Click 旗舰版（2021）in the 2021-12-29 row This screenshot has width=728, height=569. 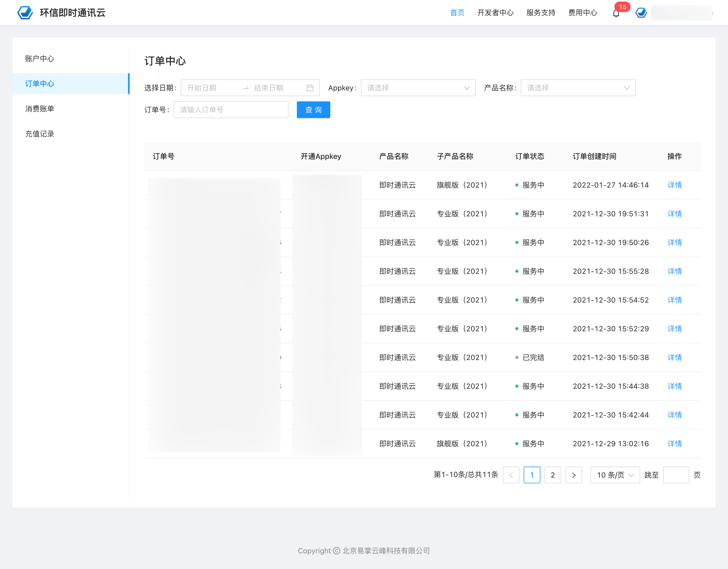point(462,444)
